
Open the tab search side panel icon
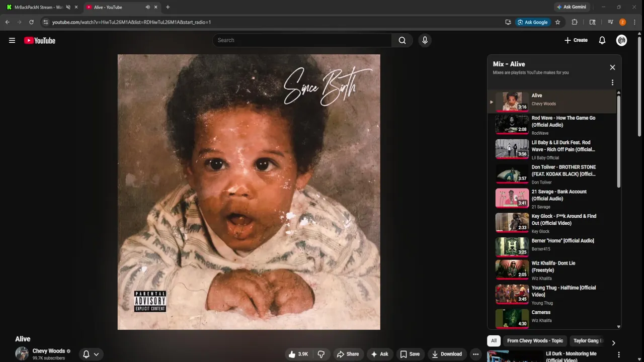tap(592, 22)
